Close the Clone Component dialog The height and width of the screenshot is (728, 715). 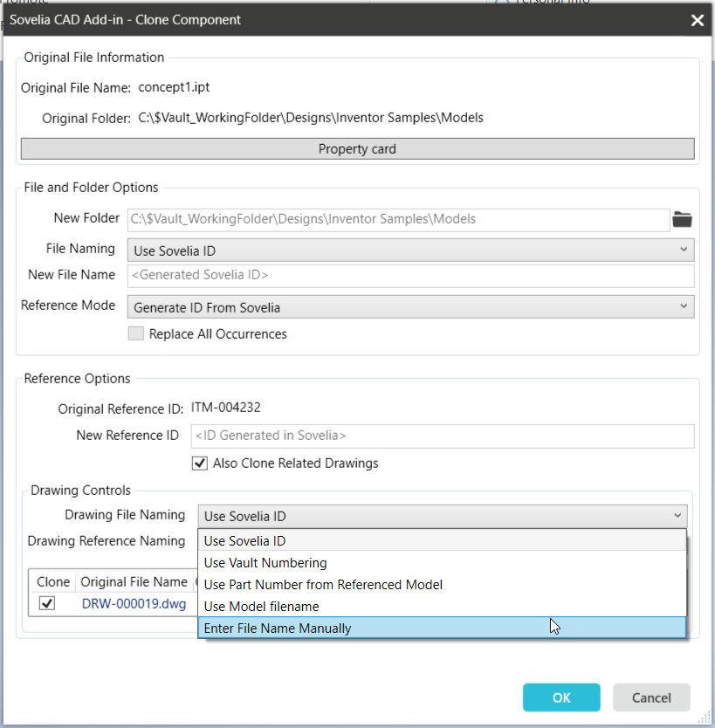pos(697,20)
